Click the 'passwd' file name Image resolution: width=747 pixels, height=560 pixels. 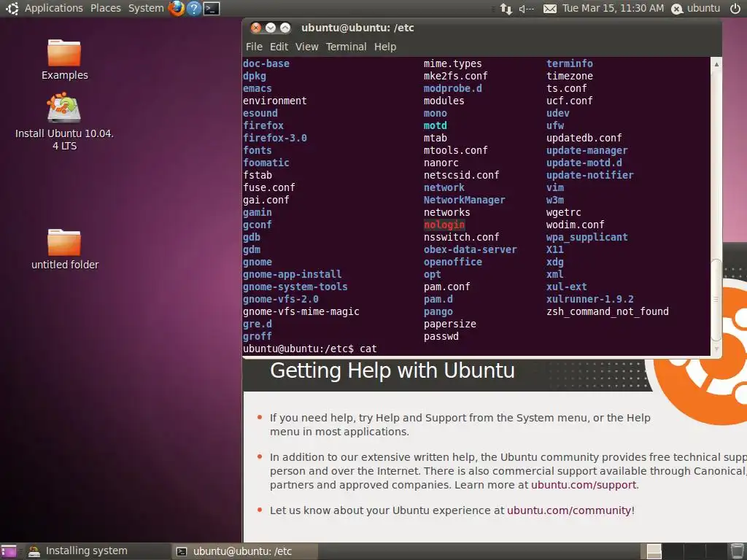441,336
